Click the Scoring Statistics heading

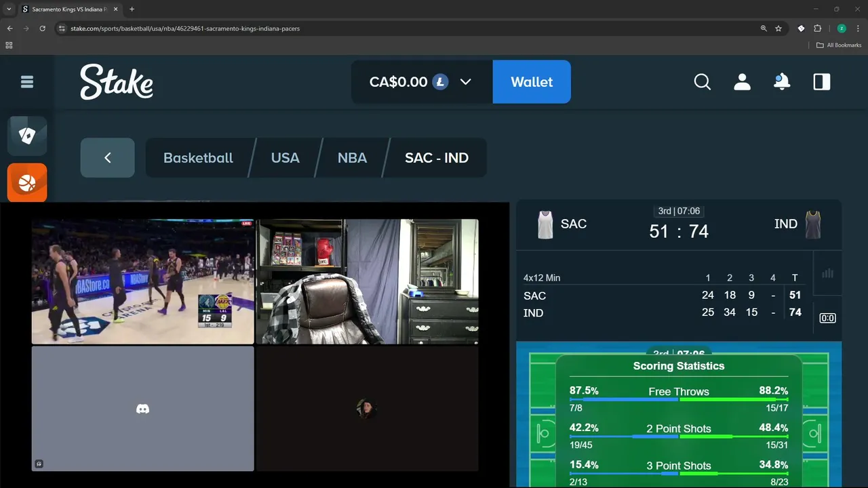click(679, 366)
